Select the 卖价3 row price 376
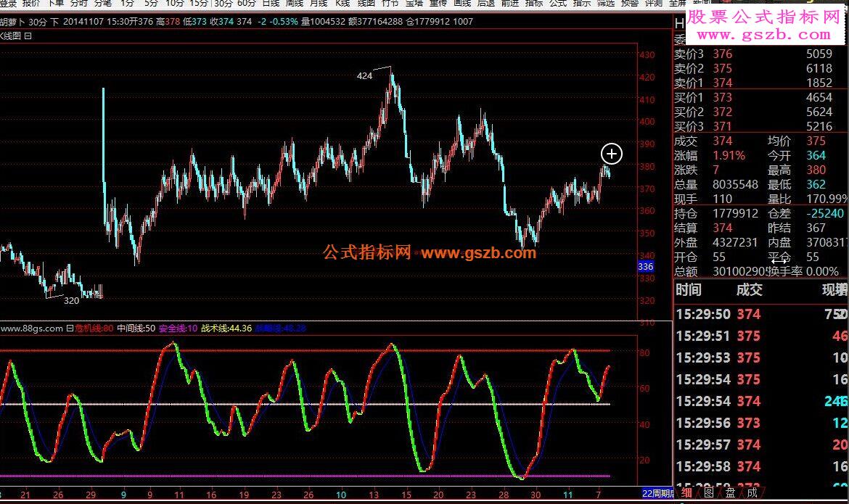The width and height of the screenshot is (849, 504). coord(722,54)
